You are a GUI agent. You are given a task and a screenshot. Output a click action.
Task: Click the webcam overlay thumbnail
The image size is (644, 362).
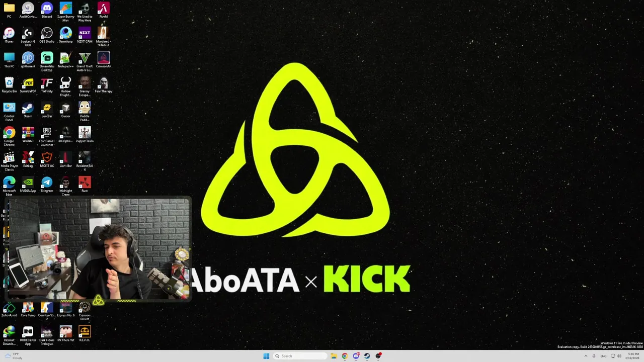coord(99,250)
